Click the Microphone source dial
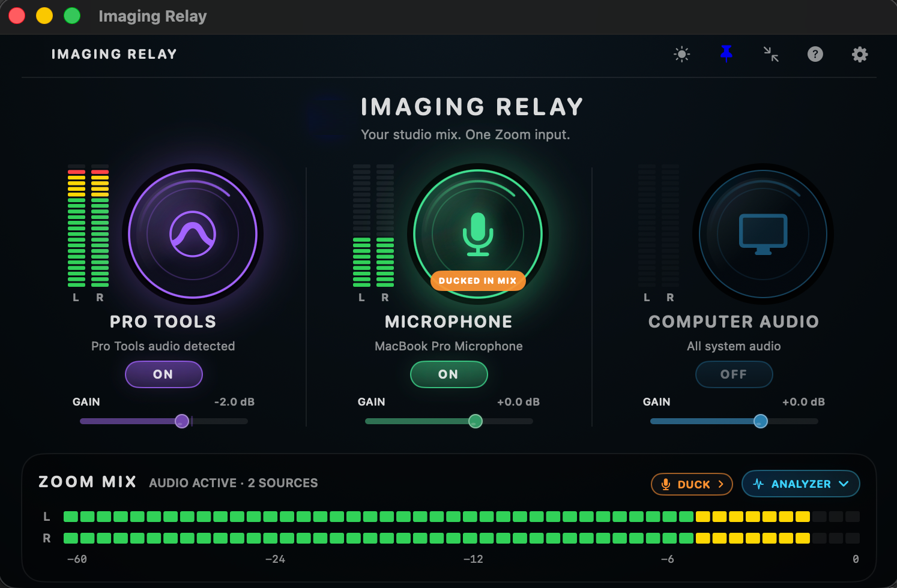This screenshot has height=588, width=897. coord(478,234)
